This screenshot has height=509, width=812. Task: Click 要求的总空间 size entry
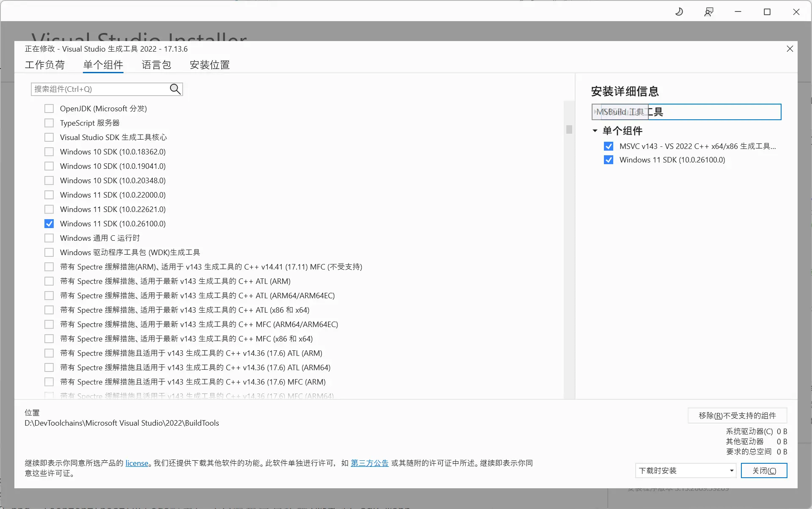(757, 452)
